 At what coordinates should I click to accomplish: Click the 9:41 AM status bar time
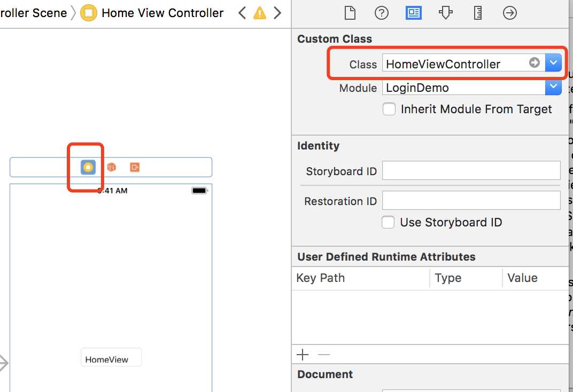112,191
